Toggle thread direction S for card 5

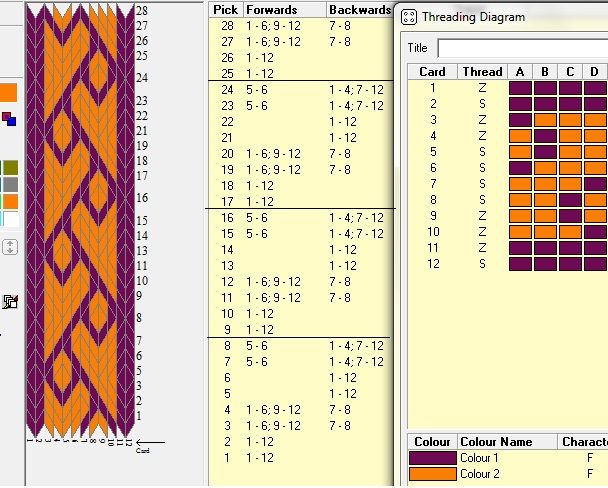tap(482, 152)
